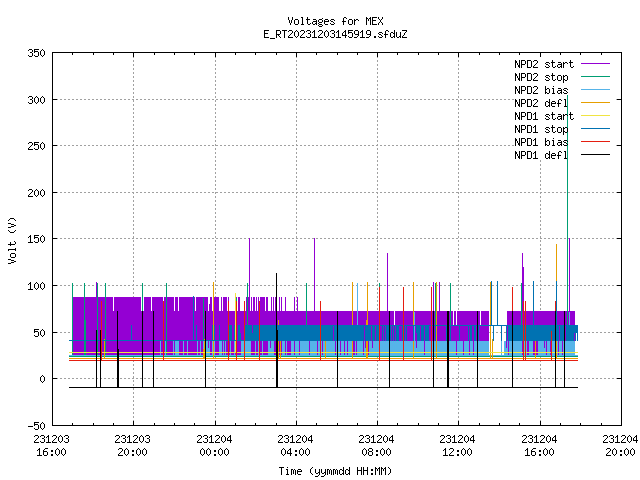Click the chart title 'Voltages for MEX'
The image size is (640, 480).
335,21
